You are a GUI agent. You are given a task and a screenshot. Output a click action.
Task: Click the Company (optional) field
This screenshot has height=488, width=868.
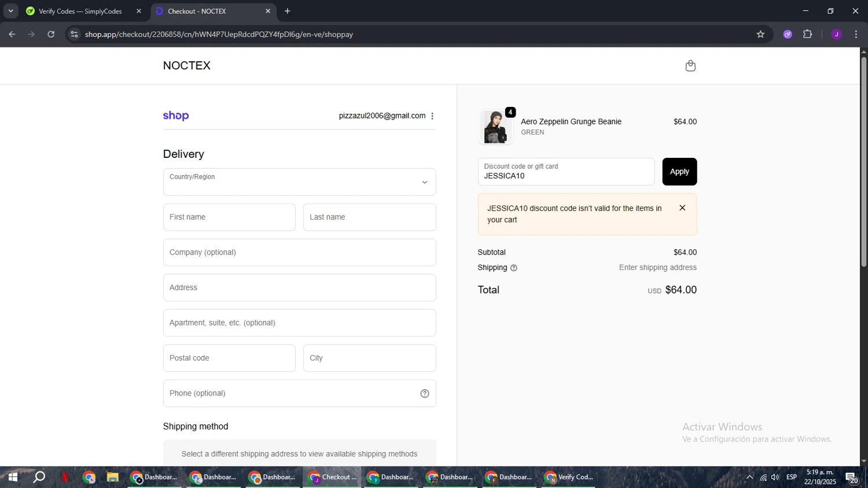point(299,253)
